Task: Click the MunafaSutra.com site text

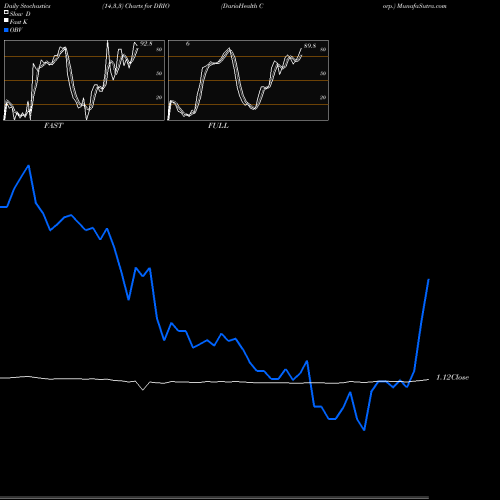Action: tap(421, 6)
